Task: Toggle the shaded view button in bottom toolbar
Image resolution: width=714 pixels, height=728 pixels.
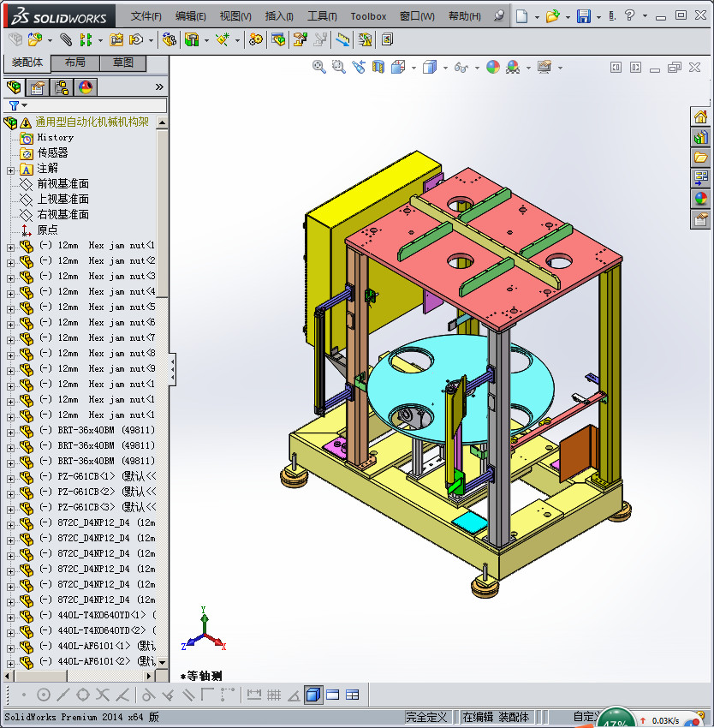Action: click(313, 695)
